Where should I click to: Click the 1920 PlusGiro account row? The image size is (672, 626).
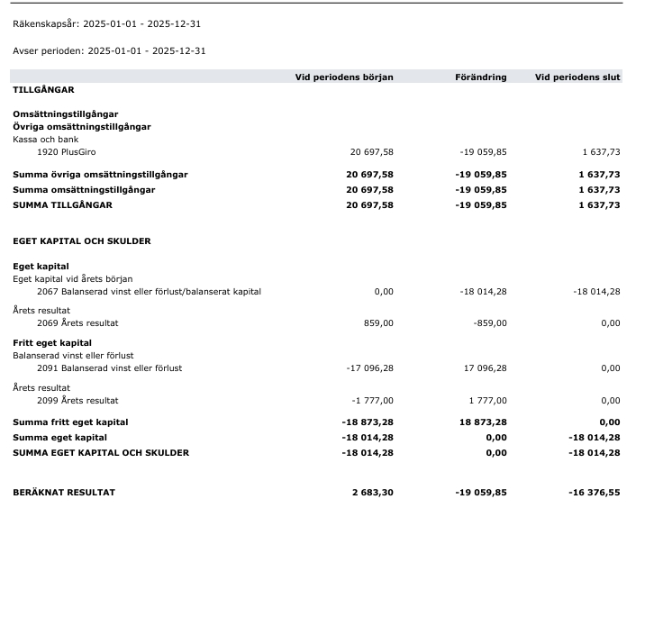coord(316,152)
